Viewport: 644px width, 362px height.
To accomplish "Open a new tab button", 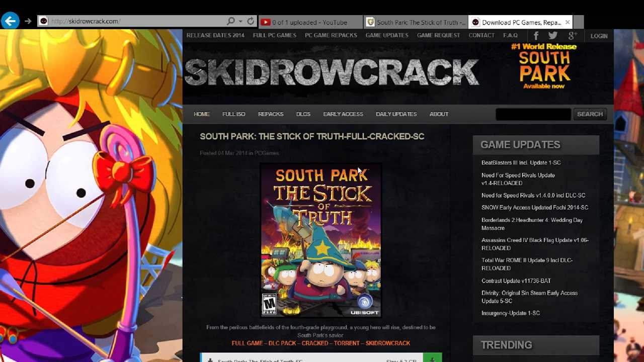I will coord(579,22).
